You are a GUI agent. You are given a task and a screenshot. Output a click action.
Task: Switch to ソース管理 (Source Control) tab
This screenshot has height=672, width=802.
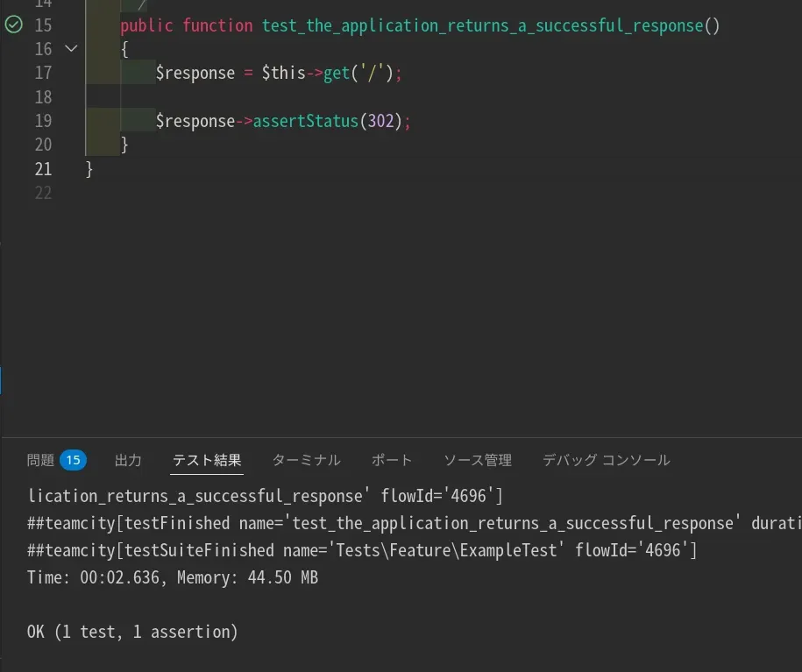[477, 460]
